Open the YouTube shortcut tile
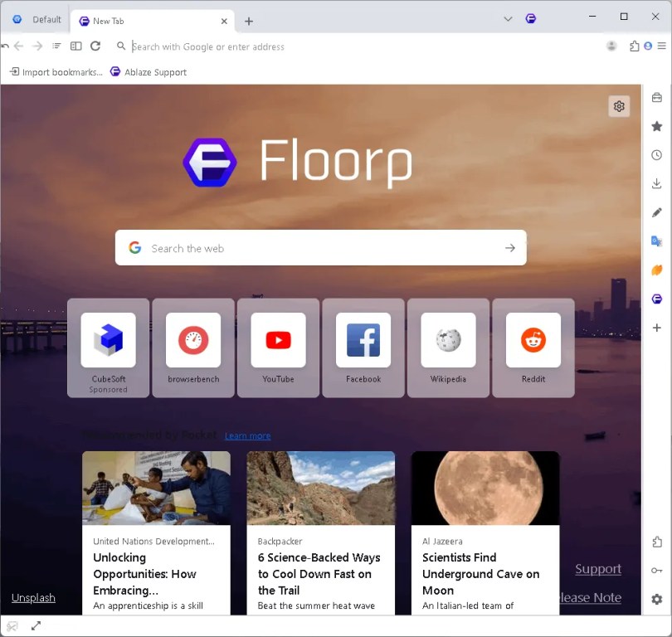Image resolution: width=672 pixels, height=637 pixels. [278, 348]
